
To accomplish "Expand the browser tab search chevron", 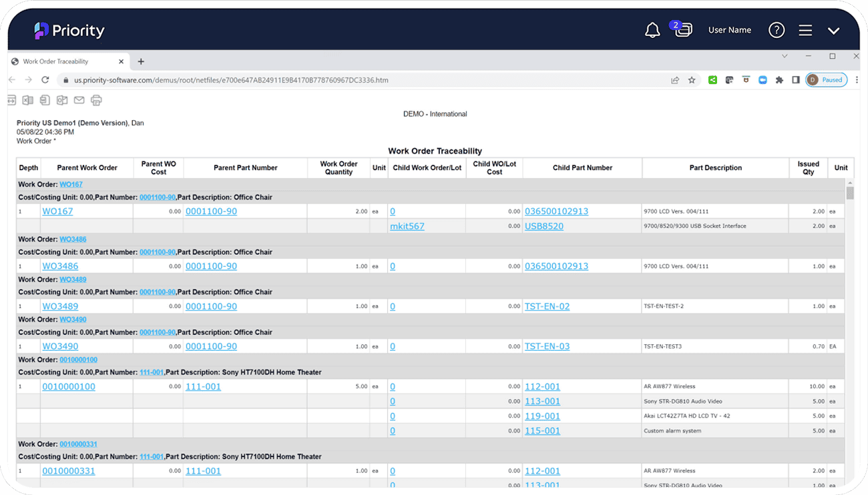I will (785, 56).
